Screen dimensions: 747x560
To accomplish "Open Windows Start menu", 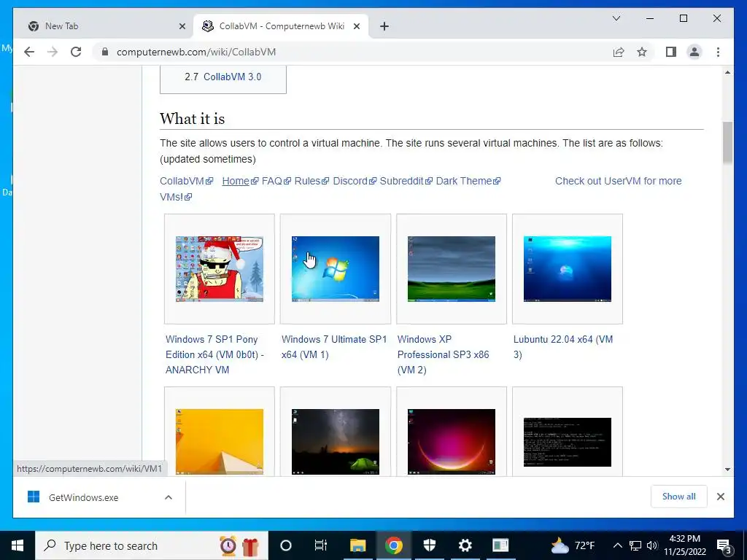I will coord(18,545).
